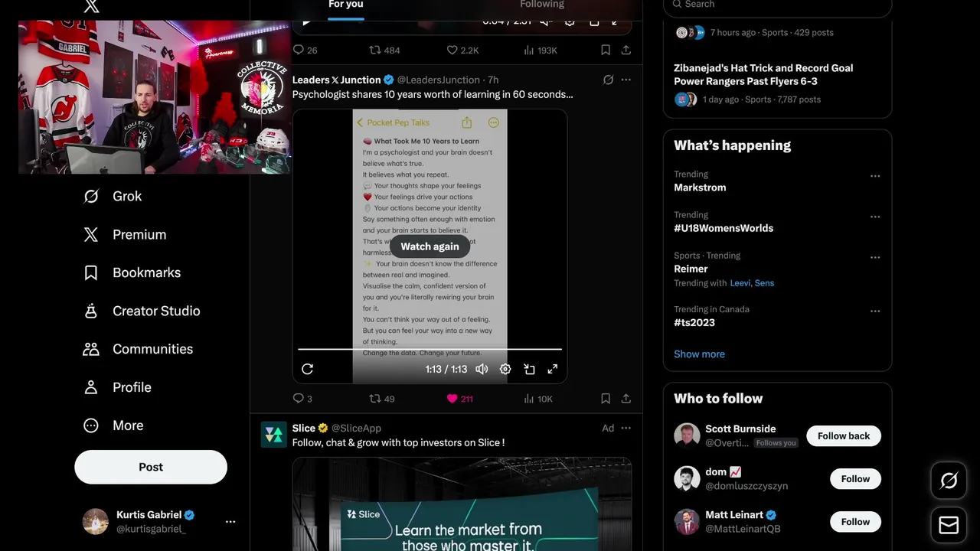Open more options for Markstrom trend

click(x=875, y=176)
